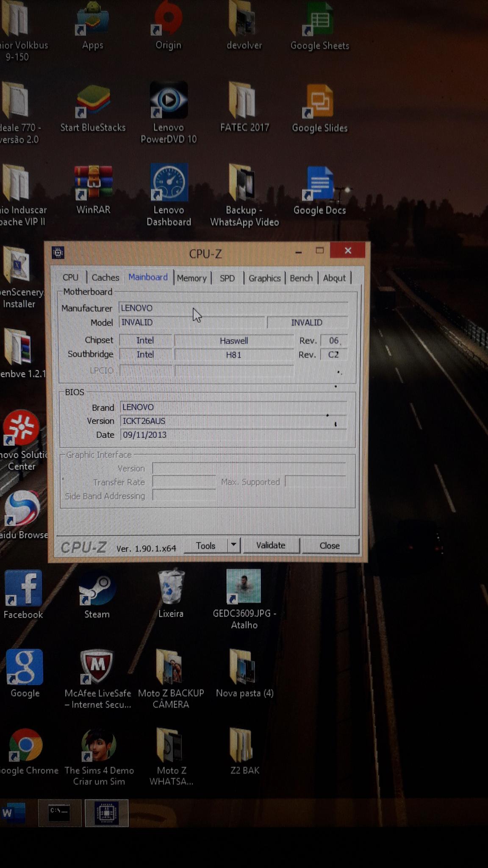Click the CPU-Z title bar icon

(58, 253)
